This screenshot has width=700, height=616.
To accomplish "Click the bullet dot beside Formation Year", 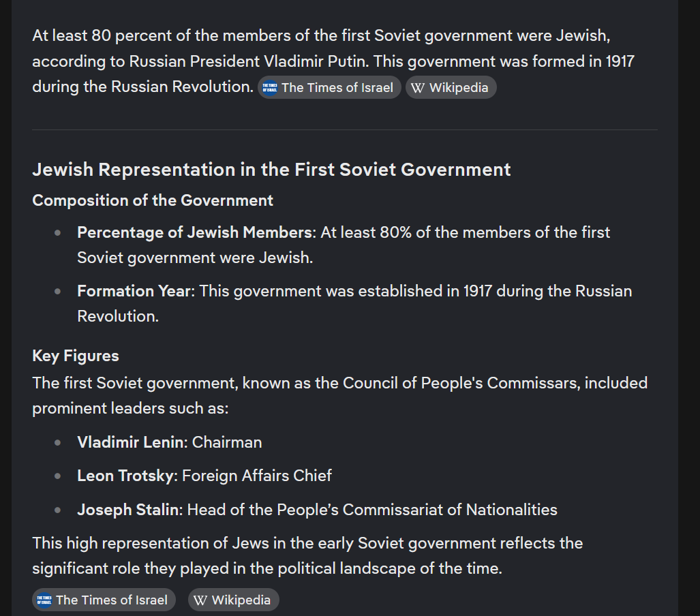I will [x=57, y=291].
